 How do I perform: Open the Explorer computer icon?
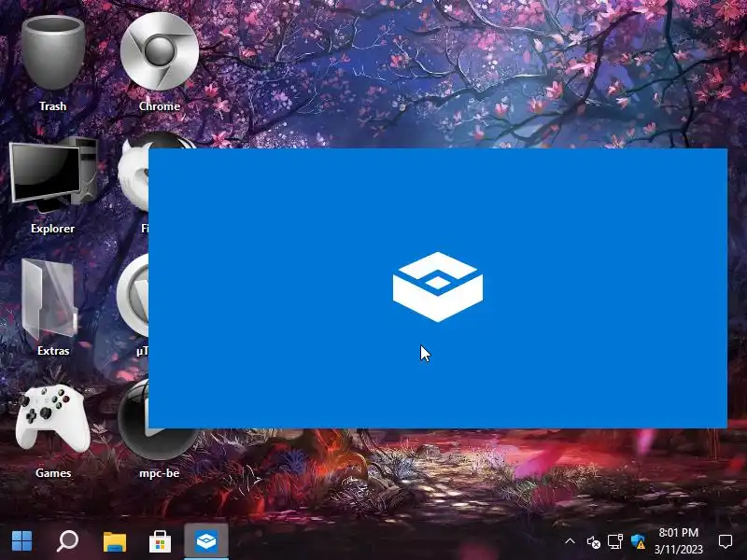click(x=53, y=174)
